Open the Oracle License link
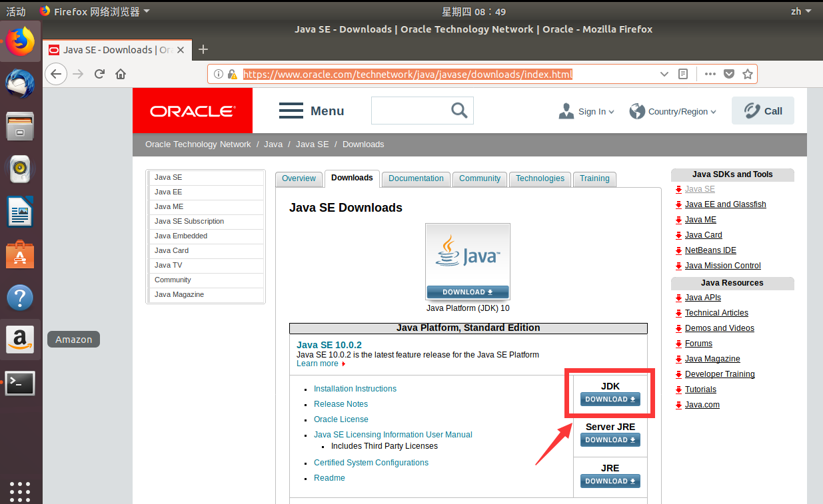Screen dimensions: 823x504 341,419
